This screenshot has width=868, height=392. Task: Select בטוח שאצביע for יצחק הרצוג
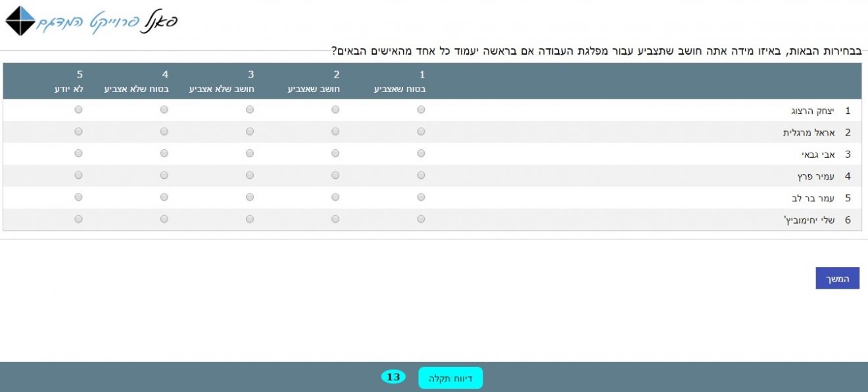(421, 110)
